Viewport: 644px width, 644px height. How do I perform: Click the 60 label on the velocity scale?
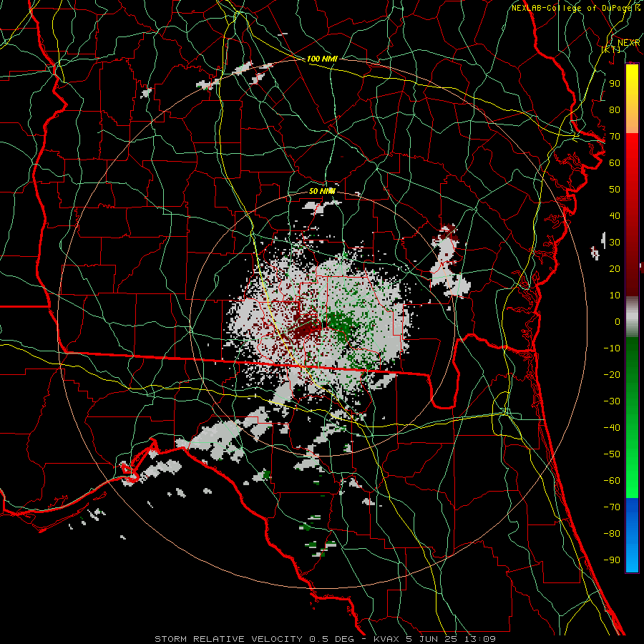[x=615, y=163]
